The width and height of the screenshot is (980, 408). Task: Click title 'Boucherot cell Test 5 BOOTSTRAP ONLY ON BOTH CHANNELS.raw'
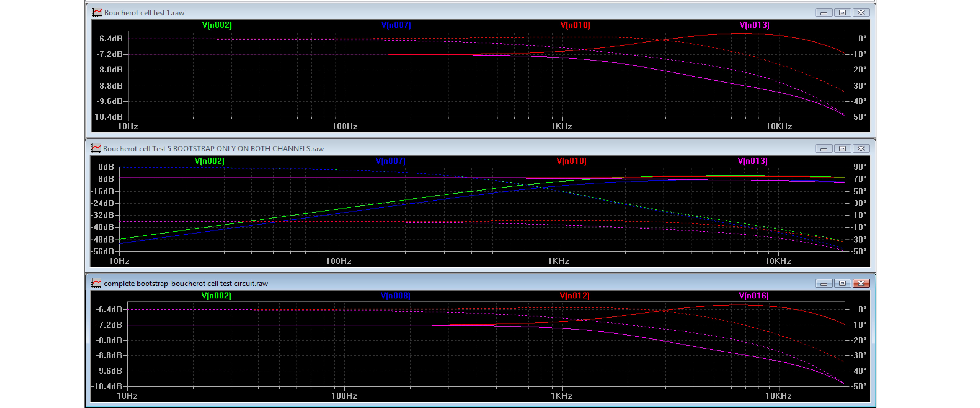point(213,149)
